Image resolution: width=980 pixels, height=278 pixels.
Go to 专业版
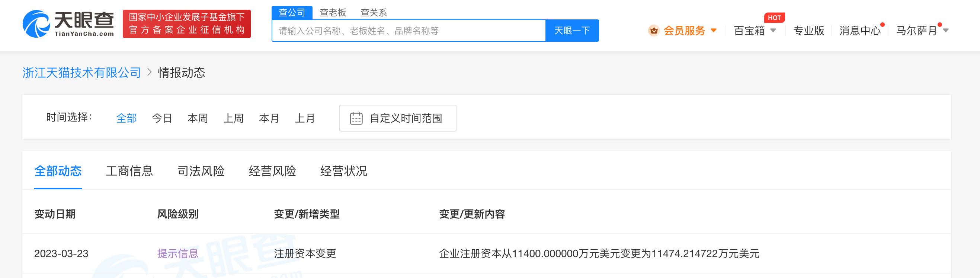(x=809, y=31)
